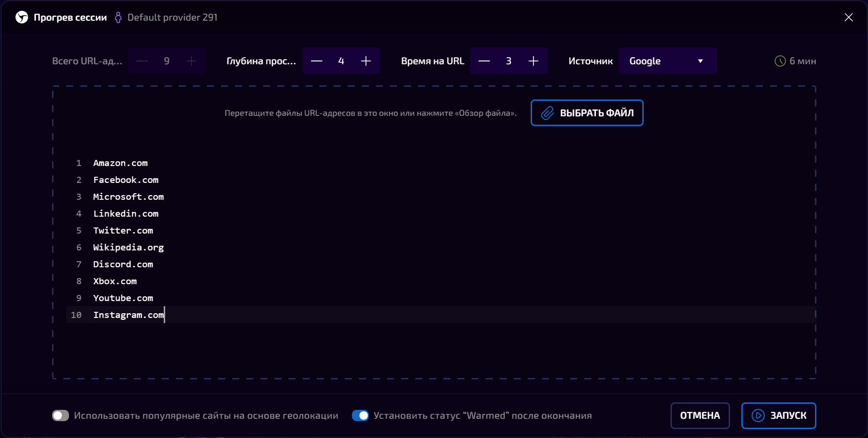Click the ЗАПУСК button

779,415
